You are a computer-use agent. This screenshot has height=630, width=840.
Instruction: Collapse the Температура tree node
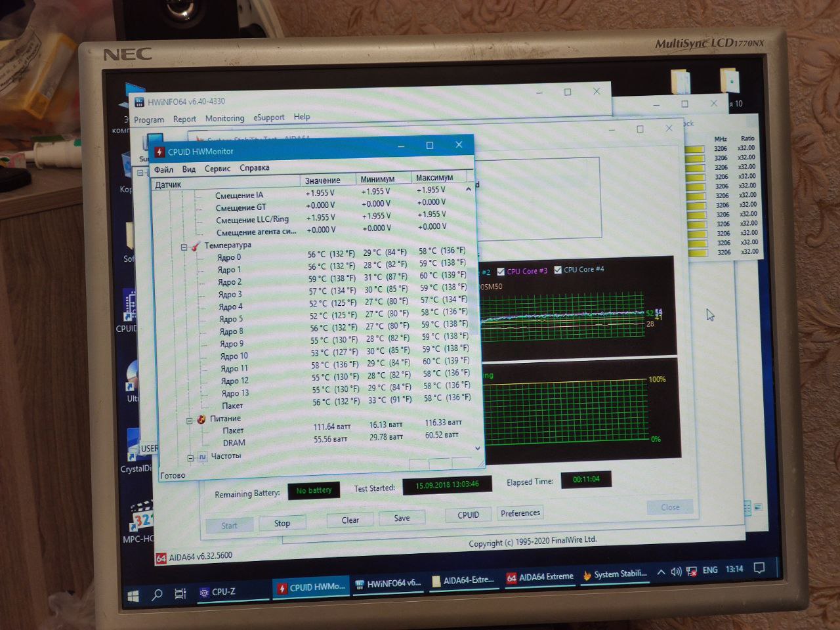click(184, 247)
